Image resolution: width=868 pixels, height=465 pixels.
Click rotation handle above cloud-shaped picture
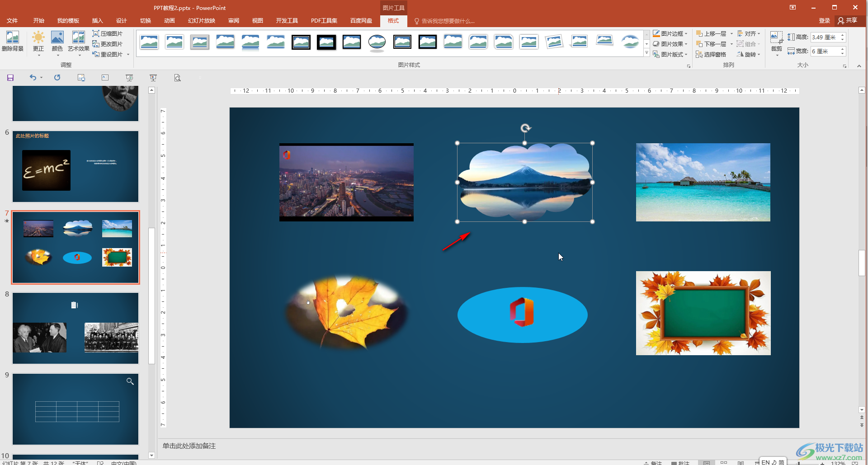coord(525,128)
